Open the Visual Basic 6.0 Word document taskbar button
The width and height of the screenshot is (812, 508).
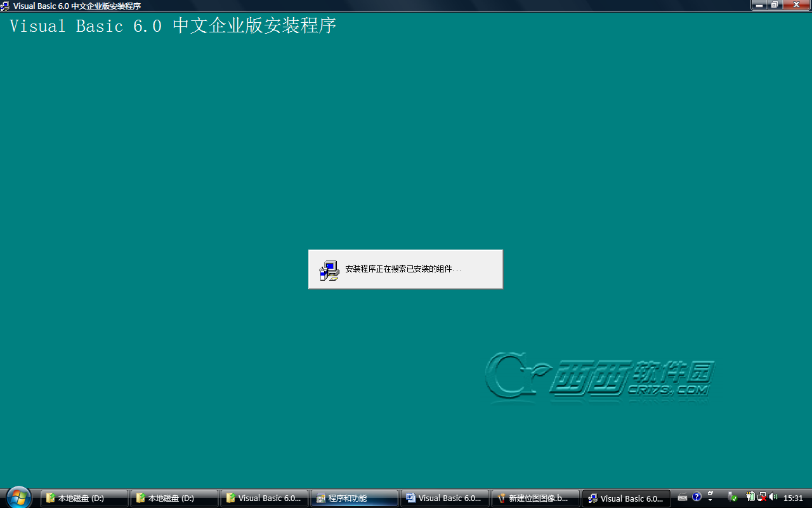(445, 498)
